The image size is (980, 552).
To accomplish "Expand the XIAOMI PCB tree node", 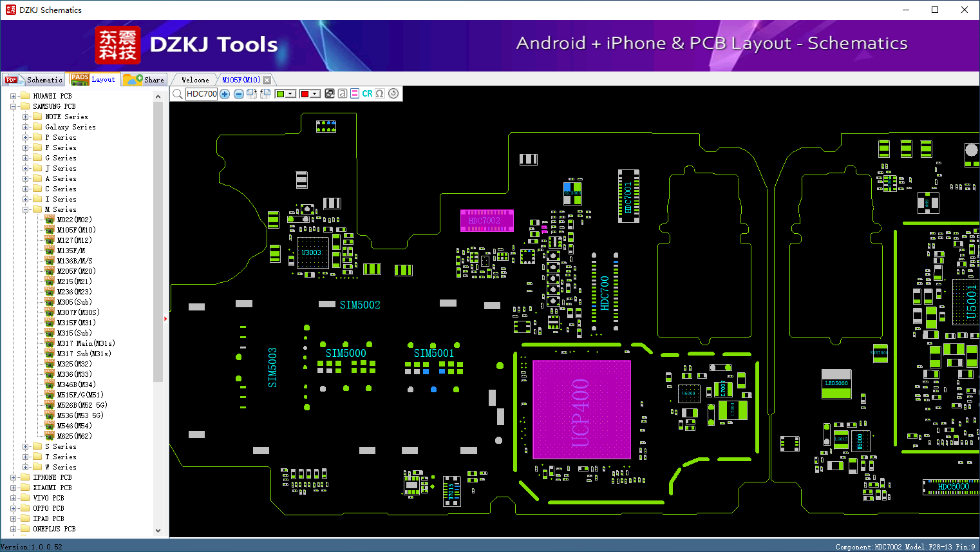I will click(14, 488).
